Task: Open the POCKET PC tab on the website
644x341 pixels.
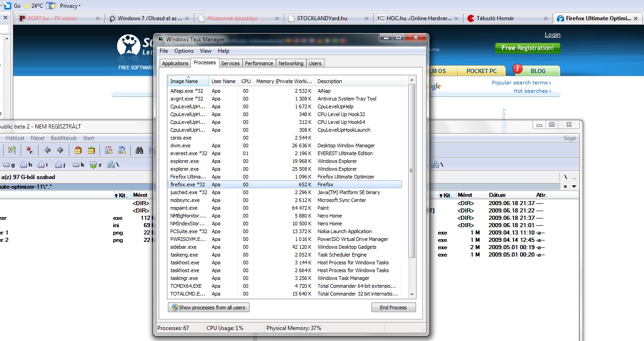Action: (x=482, y=71)
